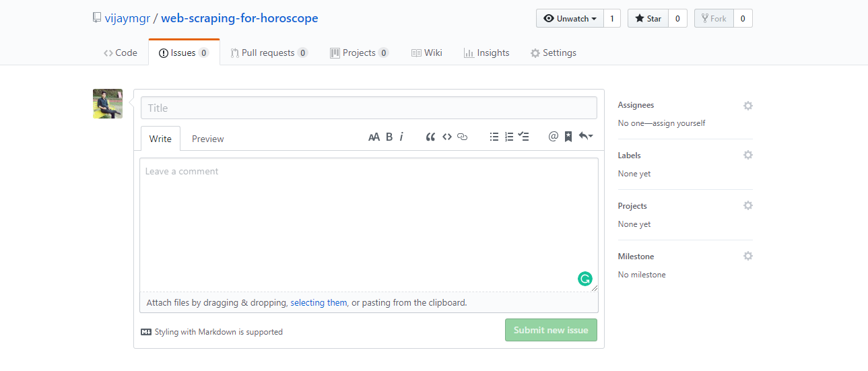Add a numbered list
Viewport: 868px width, 371px height.
(509, 137)
